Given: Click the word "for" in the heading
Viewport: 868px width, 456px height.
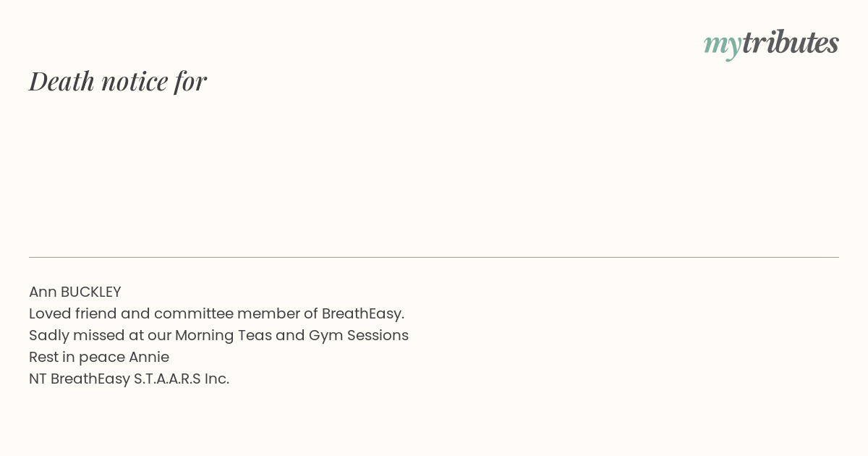Looking at the screenshot, I should pos(190,81).
